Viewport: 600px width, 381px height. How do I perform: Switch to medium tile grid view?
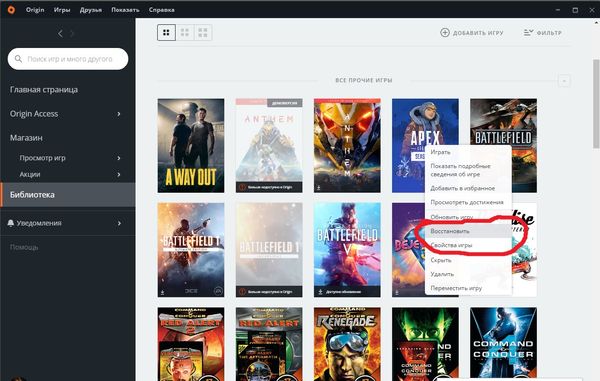185,33
